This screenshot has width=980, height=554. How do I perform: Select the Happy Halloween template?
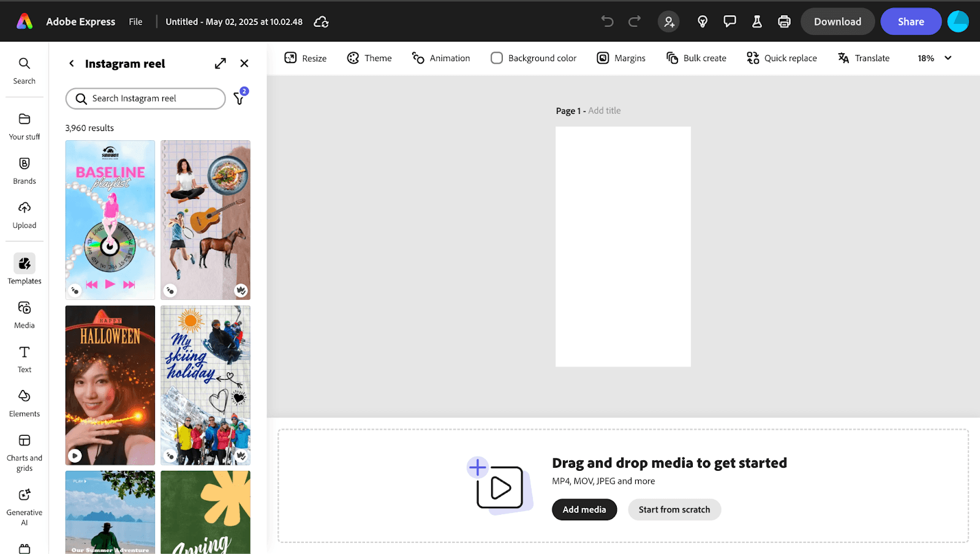pos(110,385)
